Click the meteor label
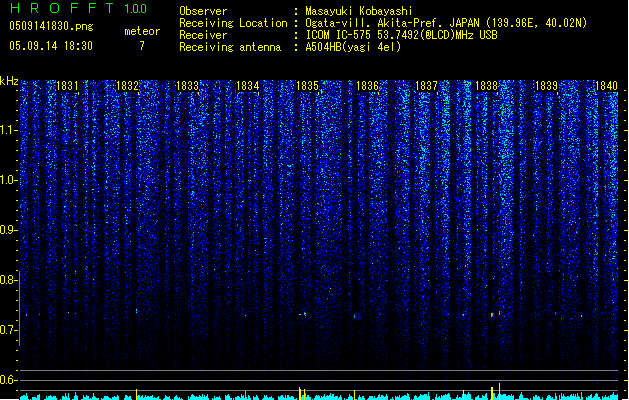629x400 pixels. pos(142,31)
